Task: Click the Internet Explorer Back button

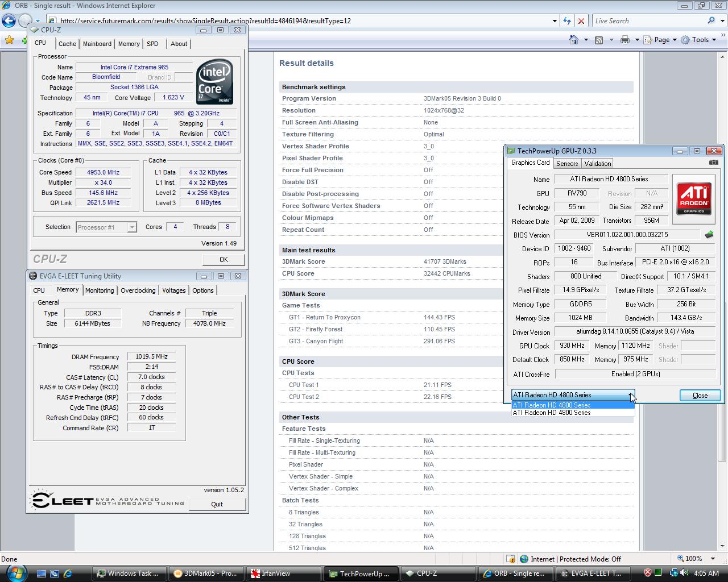Action: tap(9, 21)
